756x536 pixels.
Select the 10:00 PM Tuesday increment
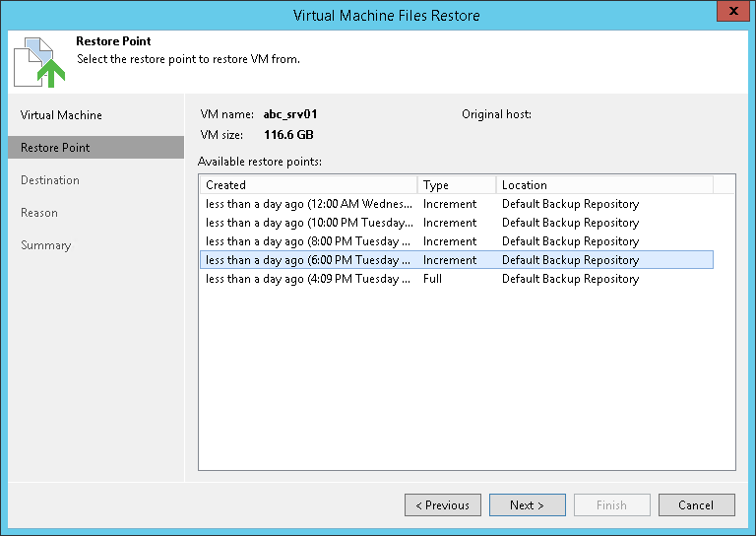coord(309,223)
